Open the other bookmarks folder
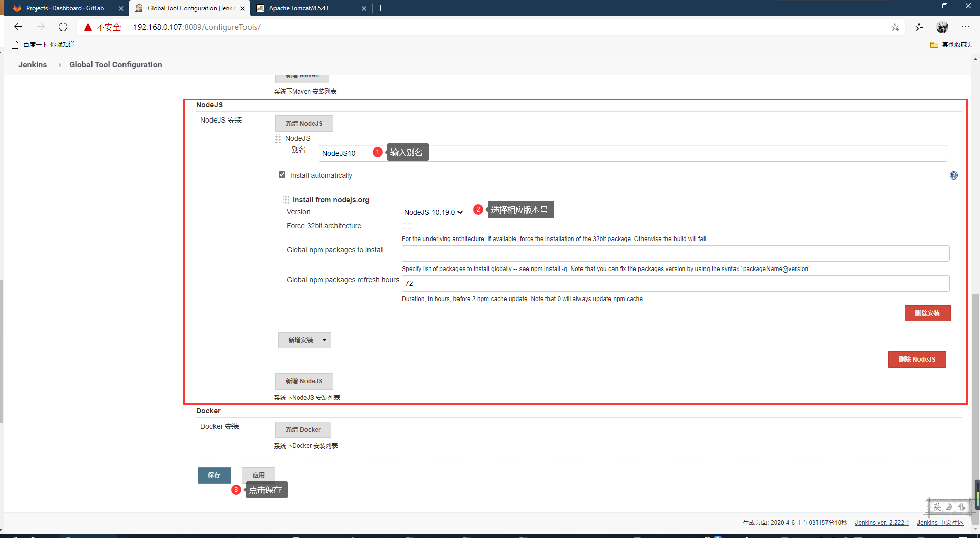The width and height of the screenshot is (980, 538). [952, 45]
